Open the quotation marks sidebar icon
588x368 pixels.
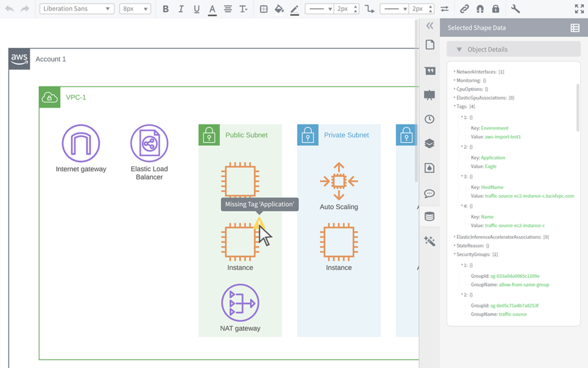click(430, 71)
